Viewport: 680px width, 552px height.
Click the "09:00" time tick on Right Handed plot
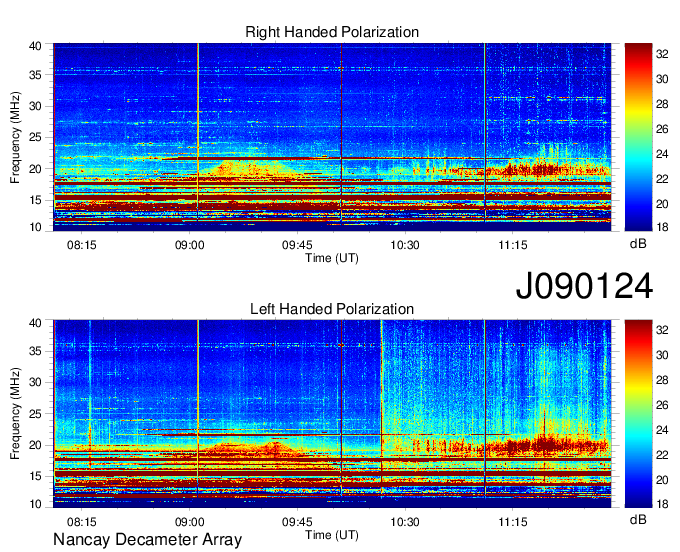pyautogui.click(x=190, y=245)
